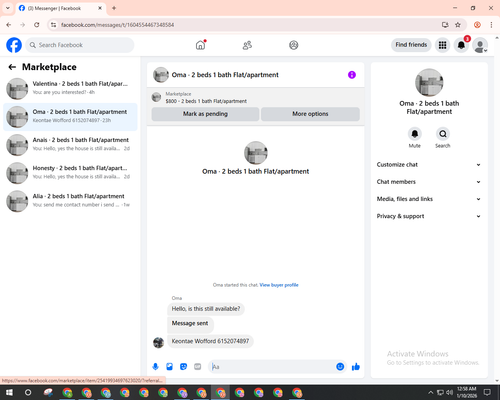Open Alia conversation

click(70, 201)
